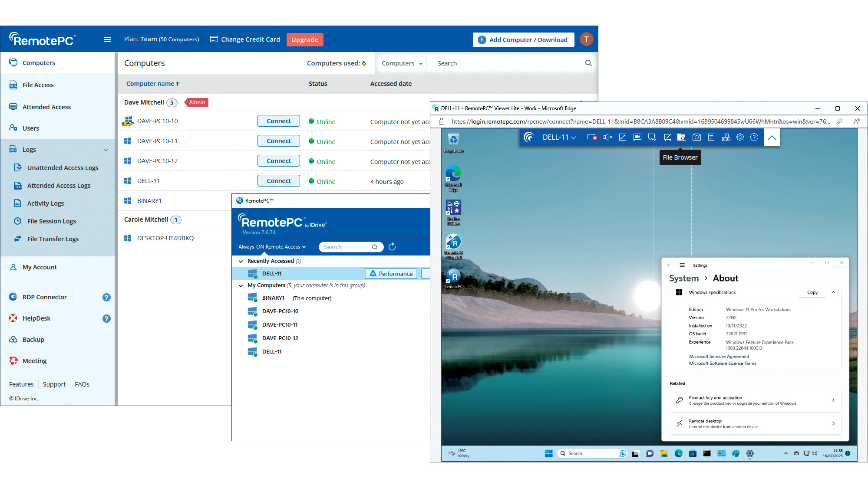Open the hamburger menu in RemotePC header
868x488 pixels.
(x=108, y=39)
